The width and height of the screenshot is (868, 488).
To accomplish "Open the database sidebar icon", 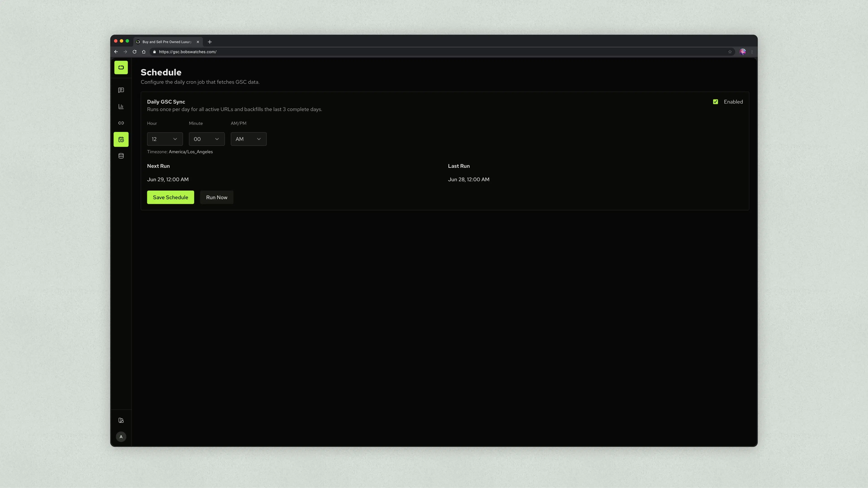I will point(121,156).
